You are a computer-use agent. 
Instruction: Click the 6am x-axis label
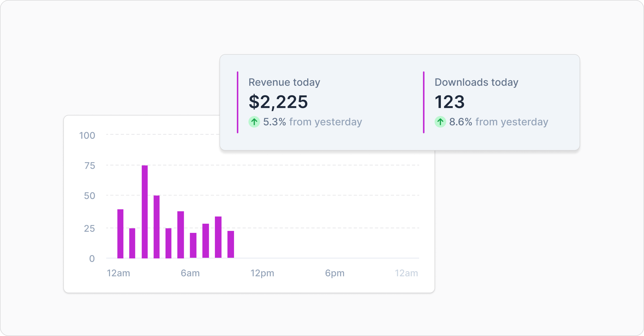point(190,273)
